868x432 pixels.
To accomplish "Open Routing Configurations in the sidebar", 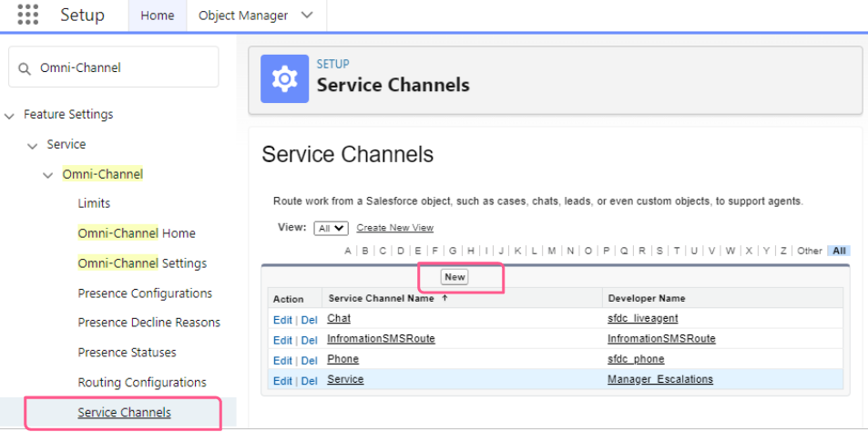I will click(x=142, y=383).
